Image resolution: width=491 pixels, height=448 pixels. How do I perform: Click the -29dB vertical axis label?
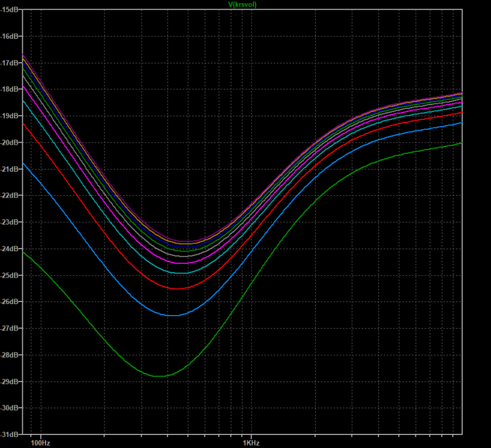(12, 382)
